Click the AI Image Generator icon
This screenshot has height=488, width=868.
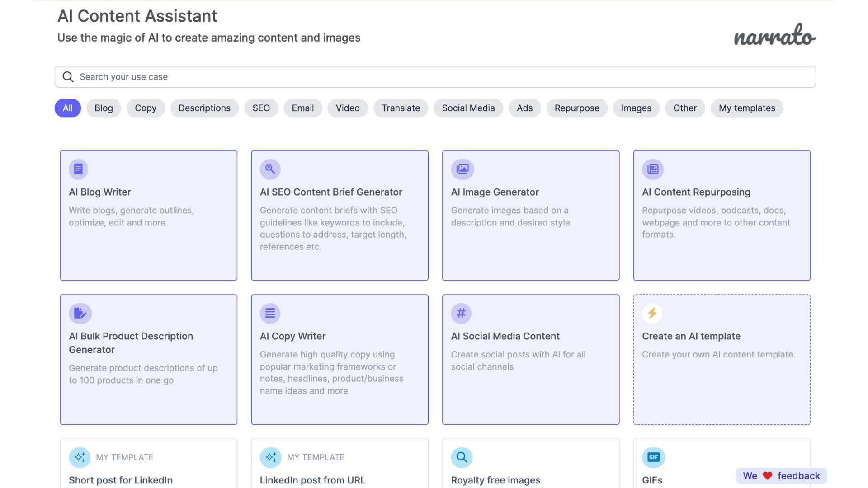[x=462, y=169]
